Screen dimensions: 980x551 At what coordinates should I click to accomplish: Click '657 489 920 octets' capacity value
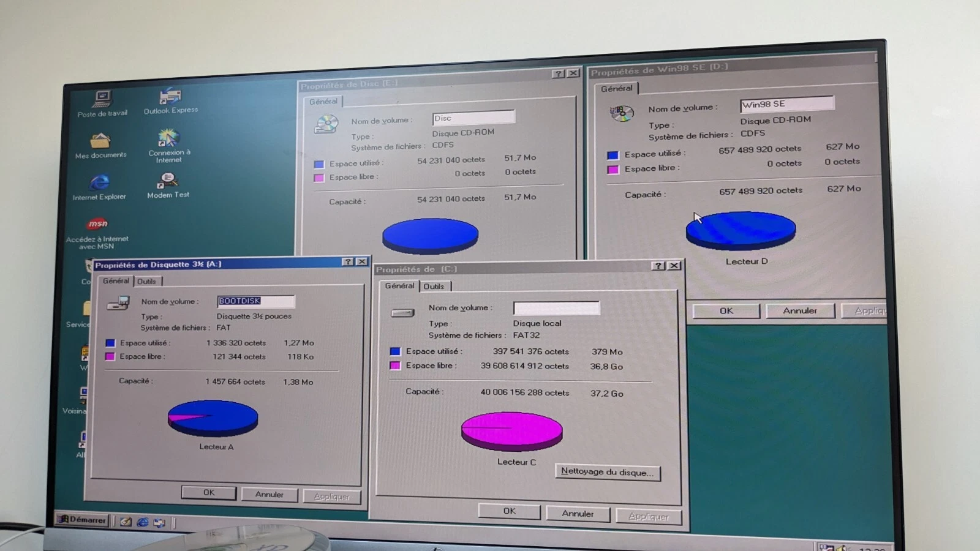click(x=761, y=191)
